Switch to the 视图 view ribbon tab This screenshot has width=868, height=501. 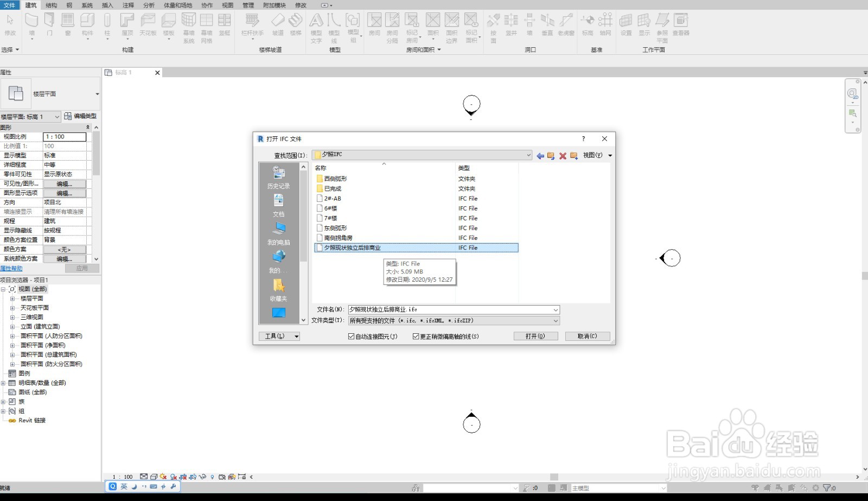tap(228, 5)
